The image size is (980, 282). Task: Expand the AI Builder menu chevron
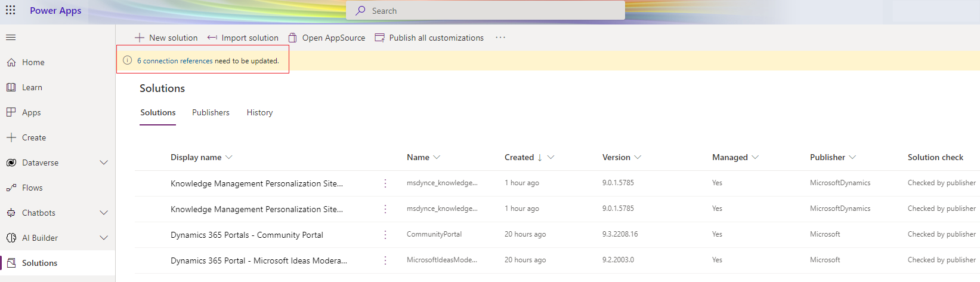coord(104,238)
